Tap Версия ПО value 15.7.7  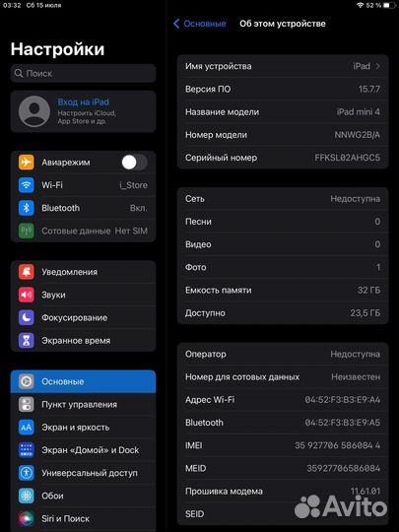(369, 90)
